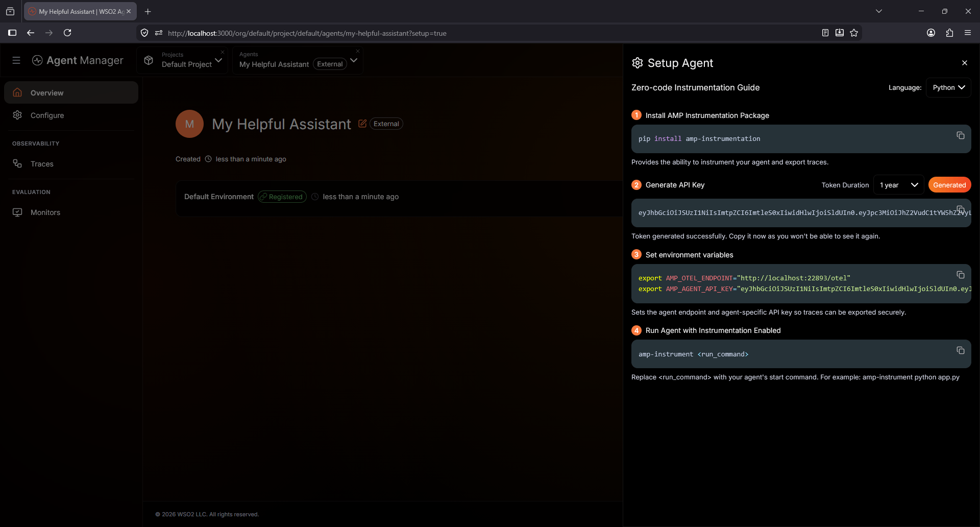980x527 pixels.
Task: Click the Monitors screen icon
Action: [x=17, y=212]
